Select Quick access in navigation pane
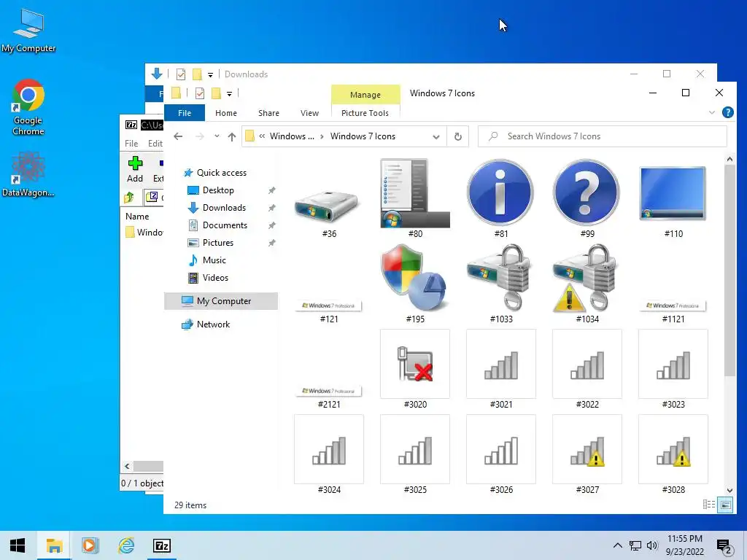 222,173
